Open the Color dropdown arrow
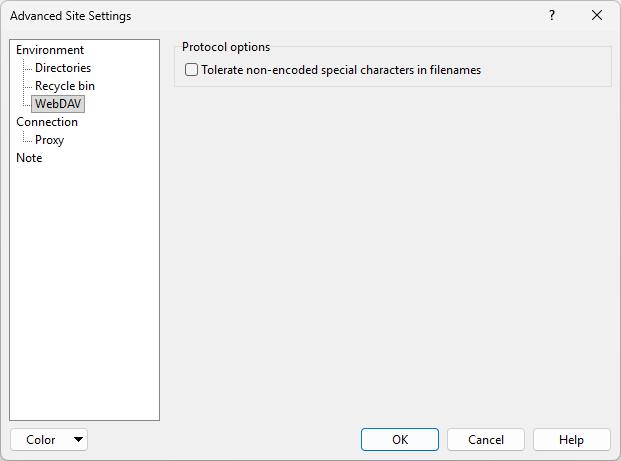621x461 pixels. [x=79, y=440]
